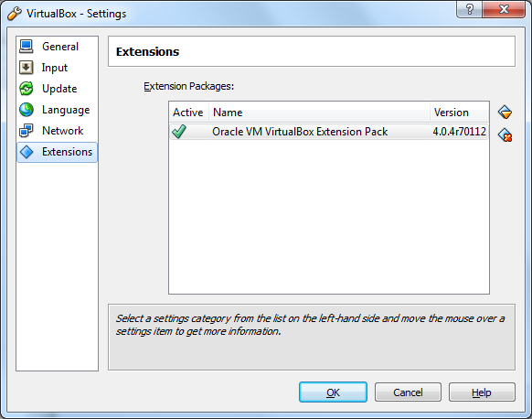
Task: Click the remove extension package icon
Action: point(505,134)
